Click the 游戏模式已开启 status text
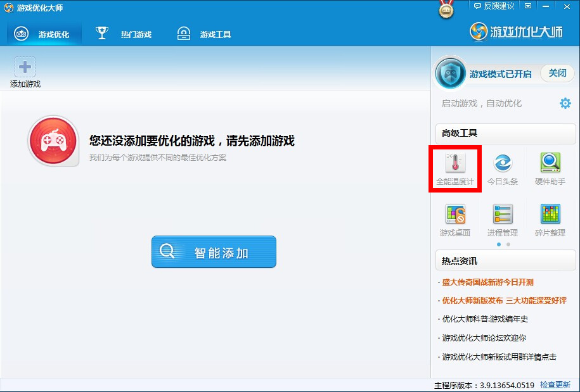The image size is (580, 392). coord(501,74)
